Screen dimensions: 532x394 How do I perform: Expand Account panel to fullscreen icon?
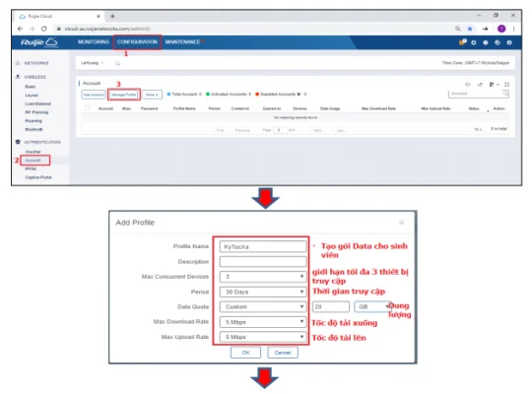506,84
